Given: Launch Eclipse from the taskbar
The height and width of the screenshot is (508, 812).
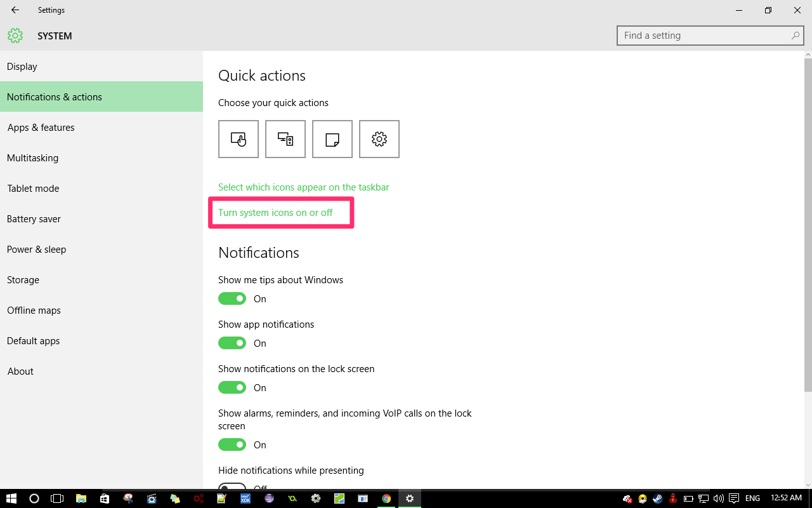Looking at the screenshot, I should click(268, 498).
